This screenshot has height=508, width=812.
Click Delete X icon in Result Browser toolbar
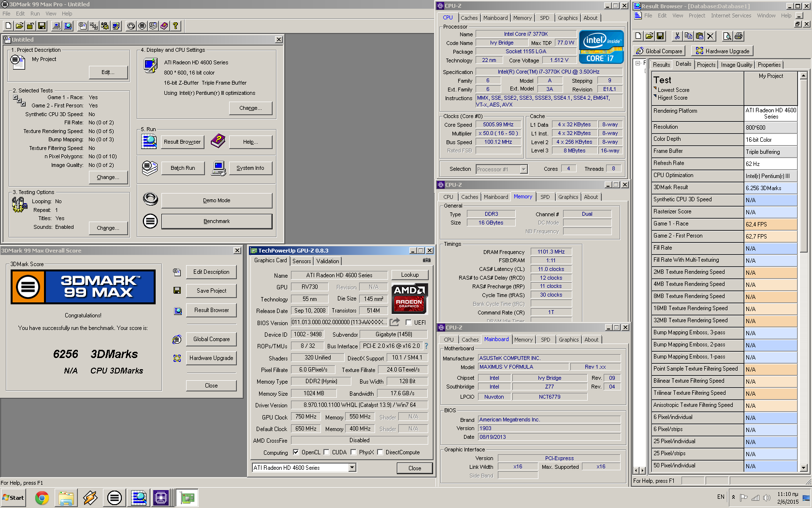710,36
